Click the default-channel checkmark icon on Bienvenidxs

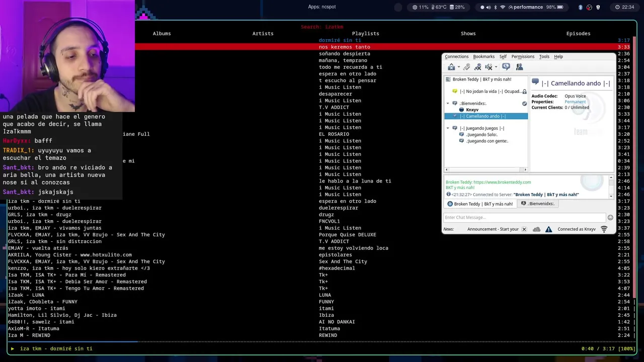(x=524, y=104)
